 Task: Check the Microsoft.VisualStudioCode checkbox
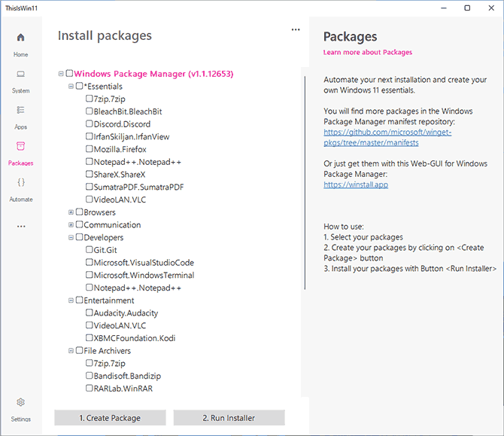pos(90,262)
